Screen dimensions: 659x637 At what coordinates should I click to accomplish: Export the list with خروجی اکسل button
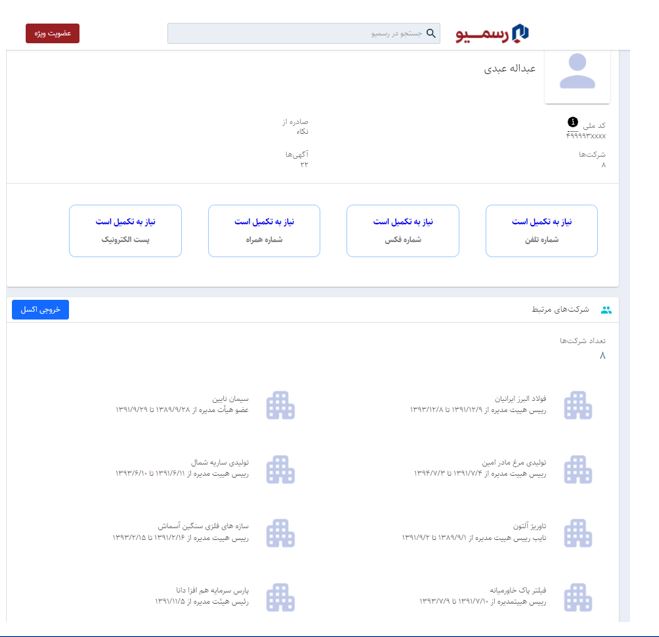pos(40,310)
